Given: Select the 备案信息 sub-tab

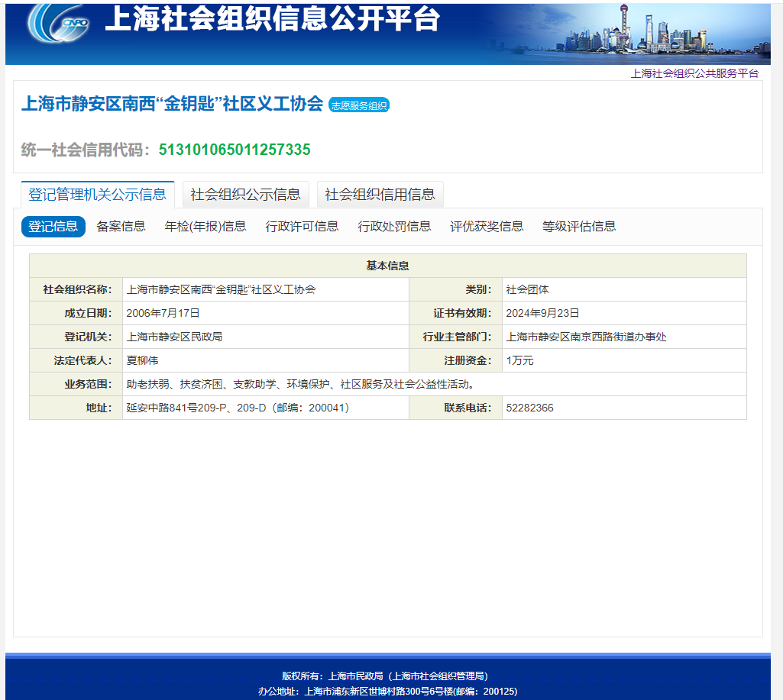Looking at the screenshot, I should click(121, 226).
